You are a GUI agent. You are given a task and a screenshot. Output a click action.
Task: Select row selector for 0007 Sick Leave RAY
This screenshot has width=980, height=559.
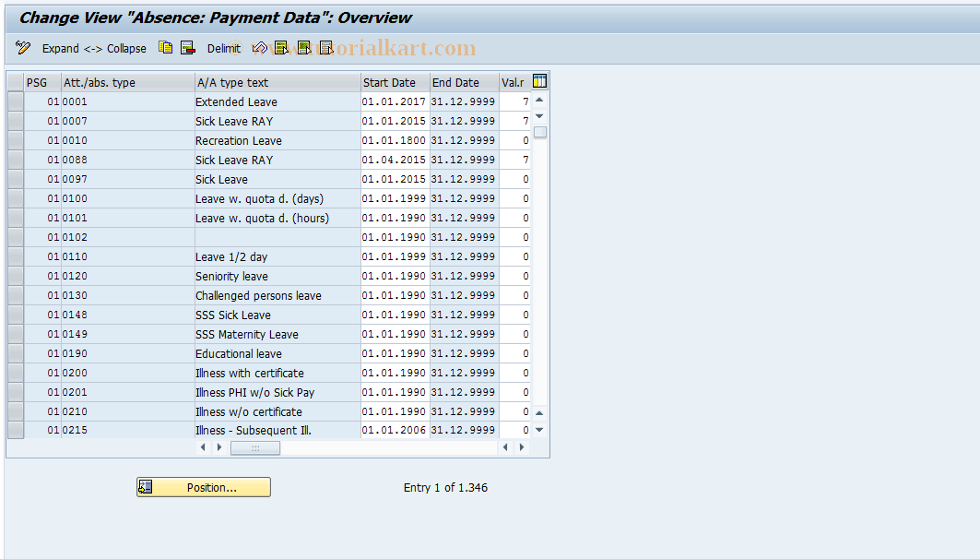pyautogui.click(x=16, y=121)
